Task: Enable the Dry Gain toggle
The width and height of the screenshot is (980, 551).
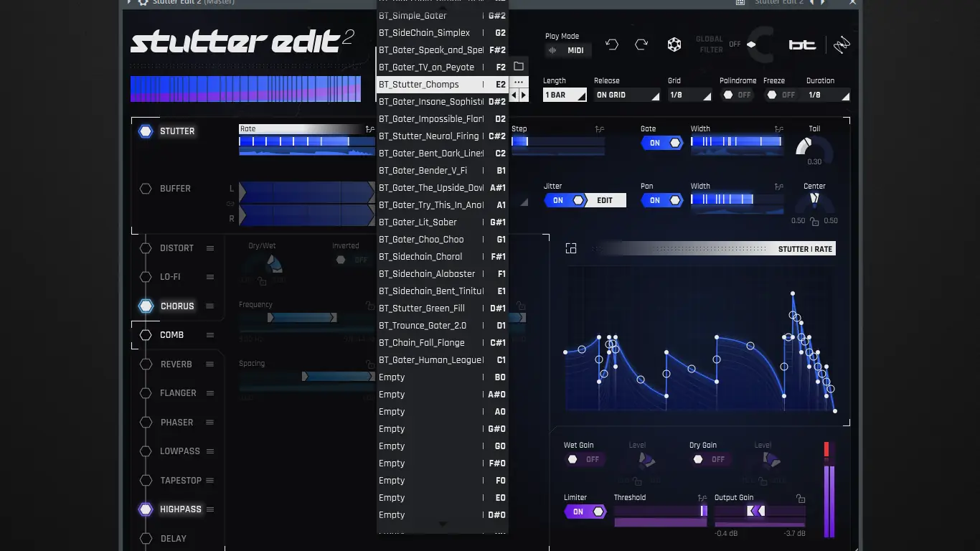Action: (710, 459)
